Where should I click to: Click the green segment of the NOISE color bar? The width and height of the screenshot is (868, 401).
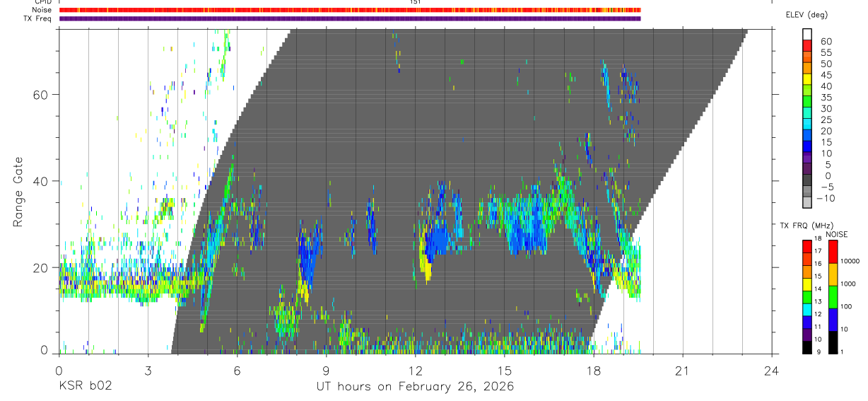coord(833,296)
